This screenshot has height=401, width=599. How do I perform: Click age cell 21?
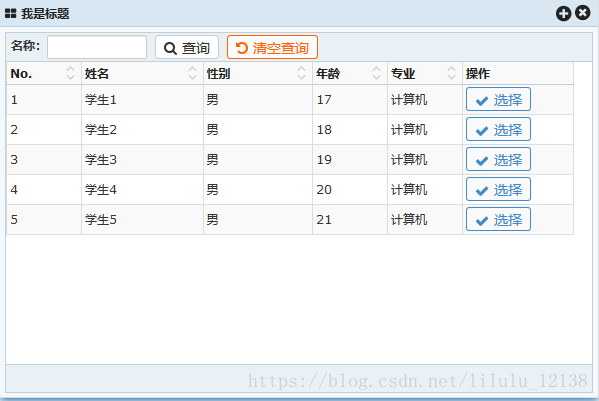click(350, 220)
